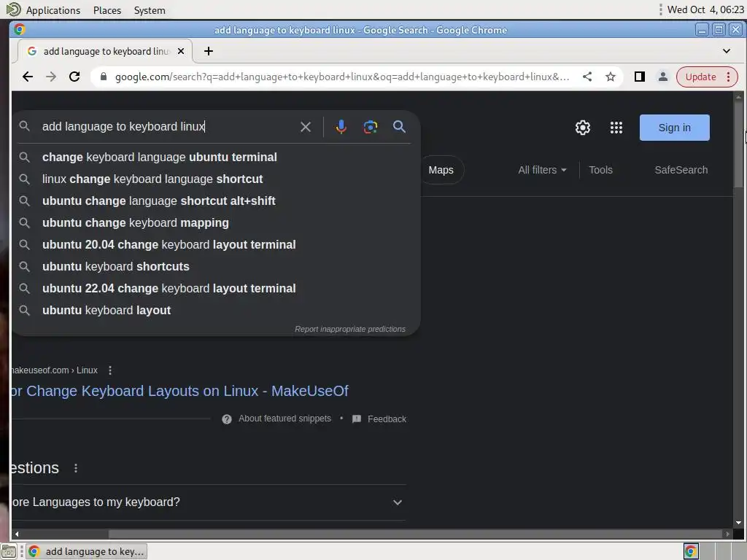Click the horizontal scrollbar thumb
Image resolution: width=747 pixels, height=560 pixels.
click(414, 534)
